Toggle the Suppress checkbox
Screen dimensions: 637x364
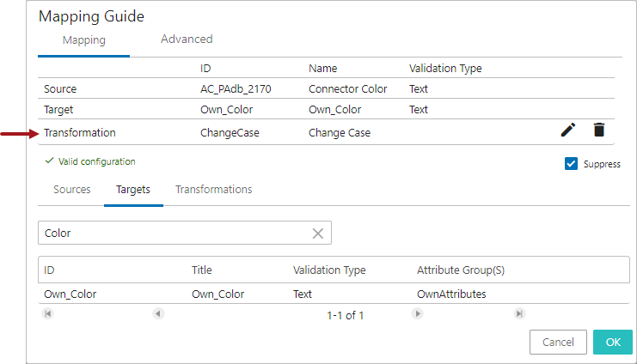click(x=571, y=164)
